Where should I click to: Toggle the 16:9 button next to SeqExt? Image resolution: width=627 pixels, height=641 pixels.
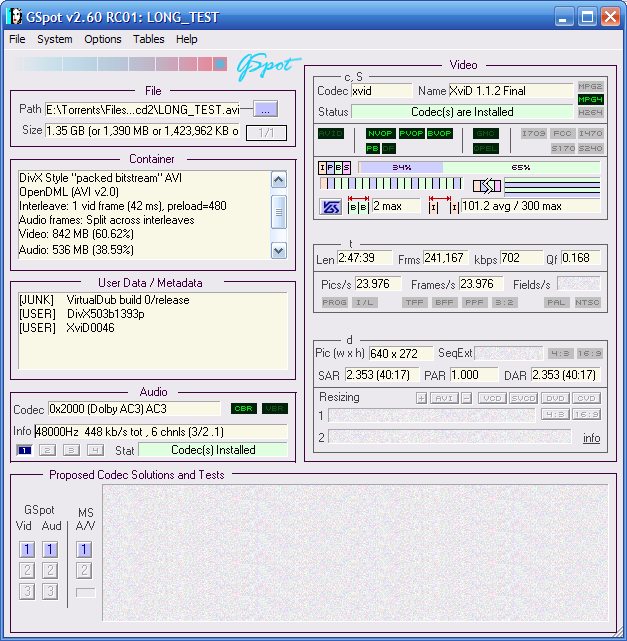point(589,354)
